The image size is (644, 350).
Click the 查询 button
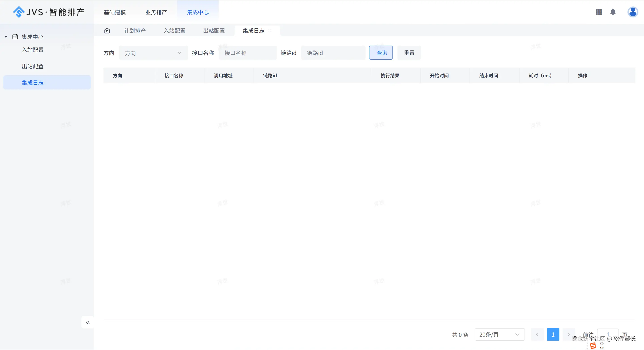point(381,53)
